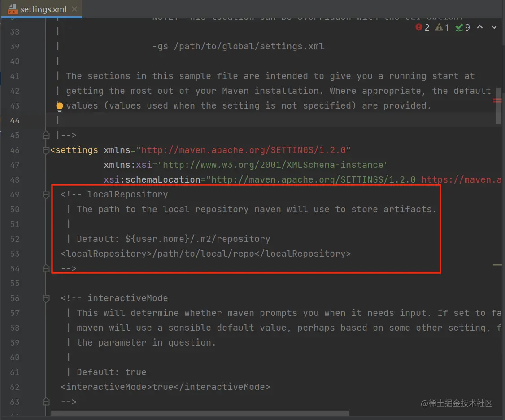The height and width of the screenshot is (420, 505).
Task: Click line number 44 in gutter
Action: pyautogui.click(x=14, y=121)
